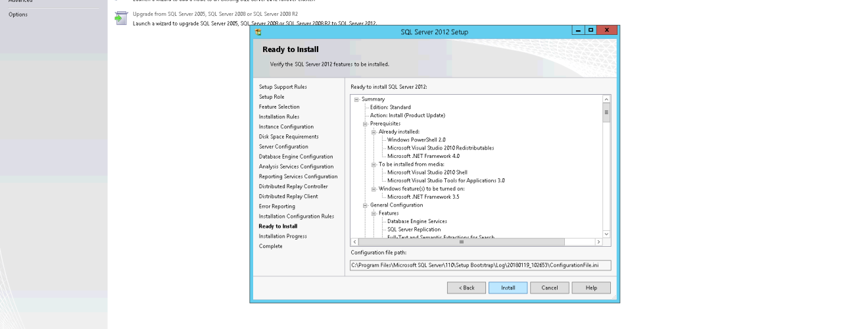Click the Configuration file path field
This screenshot has width=868, height=329.
480,265
